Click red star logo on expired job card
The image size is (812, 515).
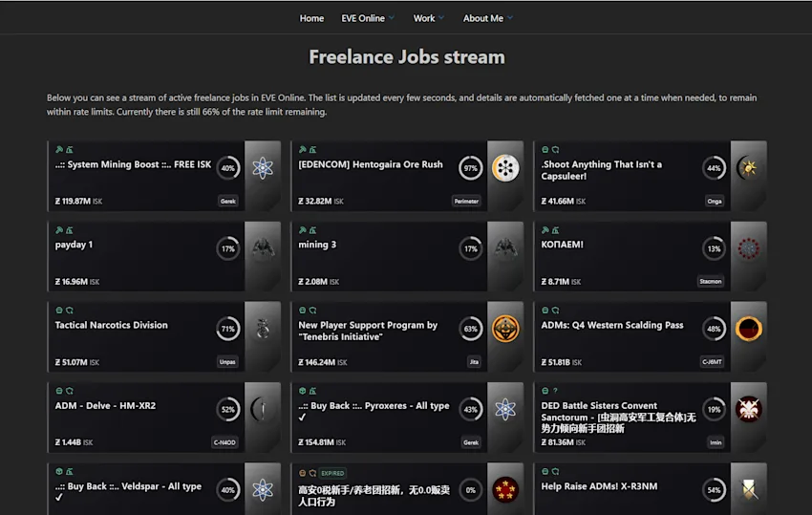505,489
